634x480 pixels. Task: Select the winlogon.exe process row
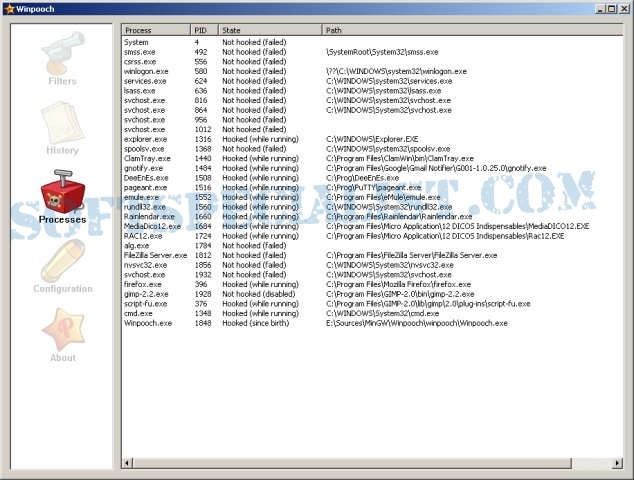[x=372, y=71]
